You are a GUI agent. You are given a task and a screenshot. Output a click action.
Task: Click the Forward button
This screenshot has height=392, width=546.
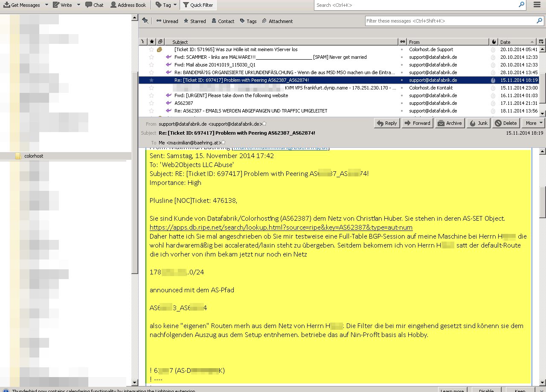click(418, 123)
